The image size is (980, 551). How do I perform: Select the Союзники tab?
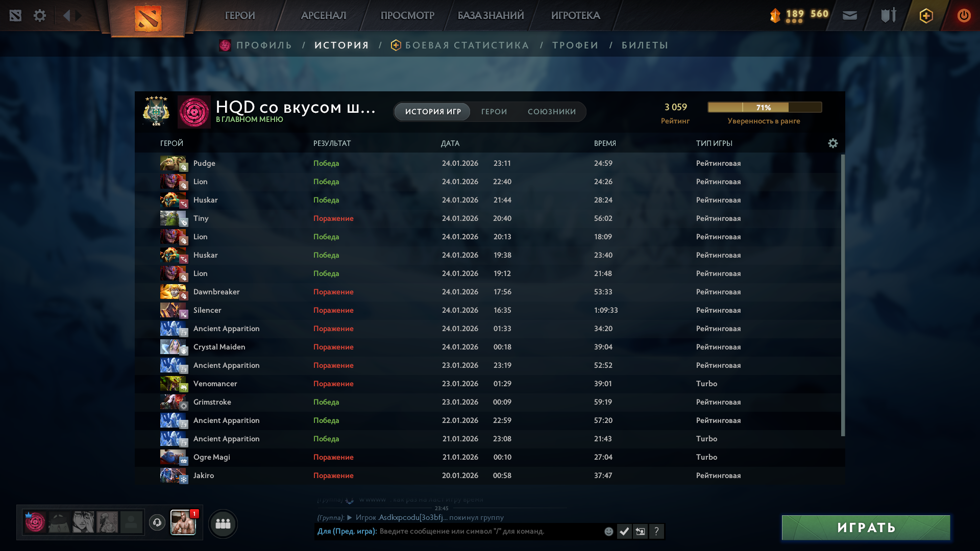tap(551, 112)
